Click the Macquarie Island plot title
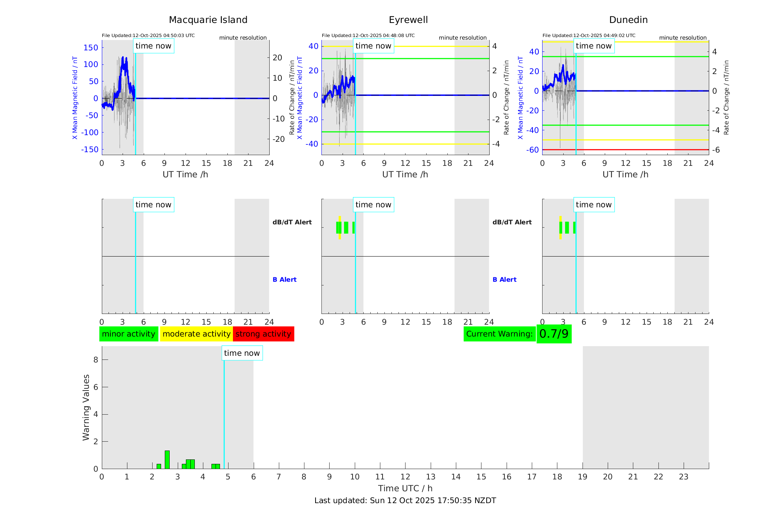Image resolution: width=784 pixels, height=532 pixels. tap(208, 20)
